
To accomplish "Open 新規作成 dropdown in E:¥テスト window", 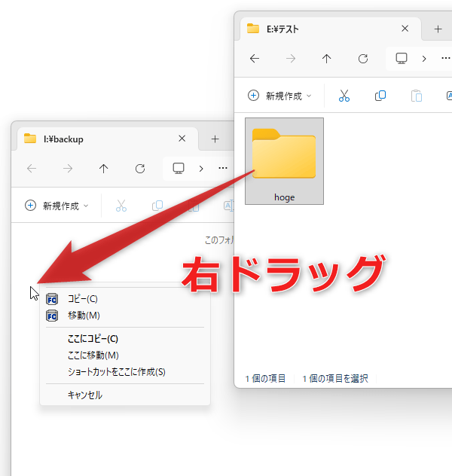I will point(279,96).
